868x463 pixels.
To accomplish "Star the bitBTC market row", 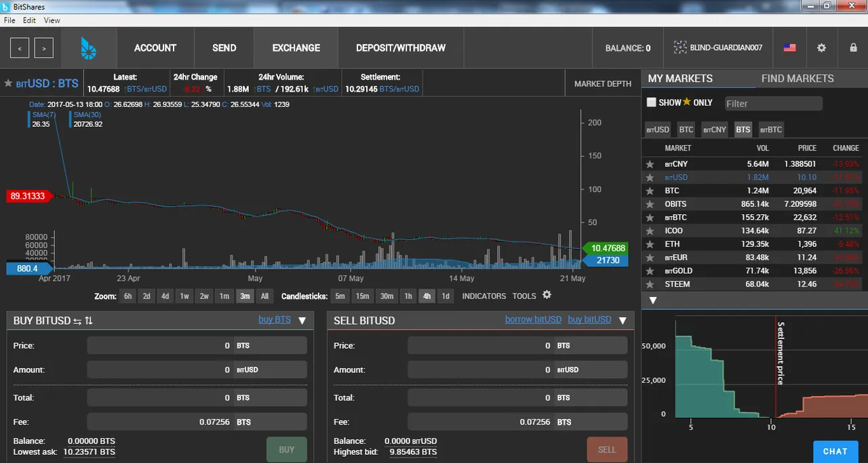I will [x=650, y=218].
